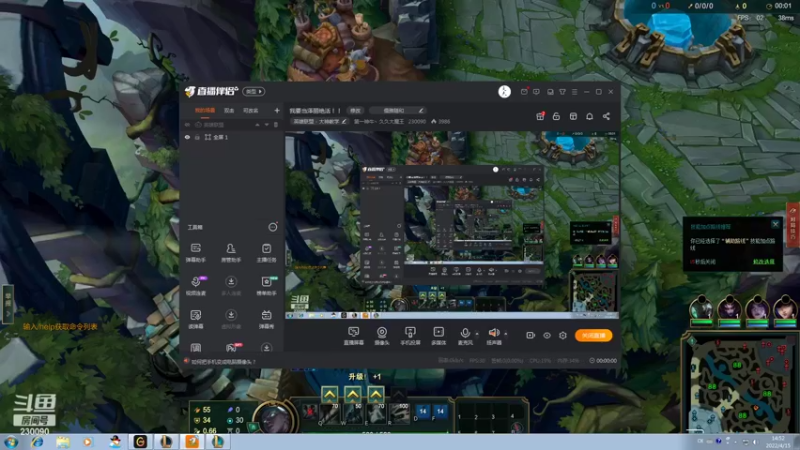Click the streamer avatar in the title bar
800x450 pixels.
click(x=504, y=92)
